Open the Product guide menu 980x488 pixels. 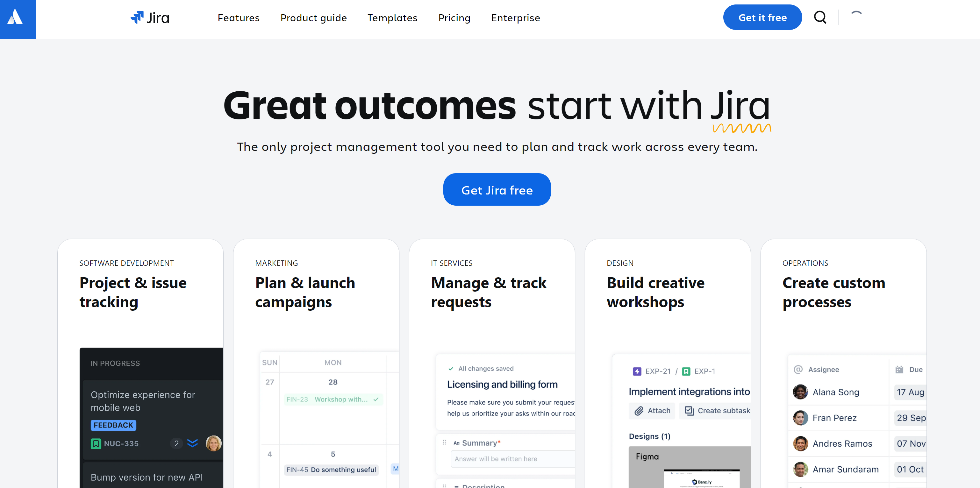point(313,18)
